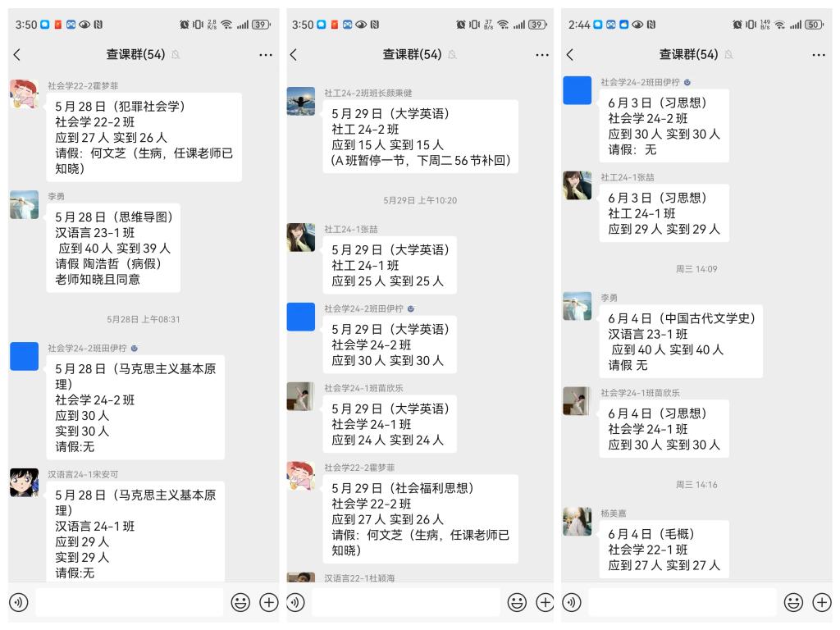This screenshot has width=840, height=630.
Task: Select the 中国古代文学史 message bubble
Action: point(681,341)
